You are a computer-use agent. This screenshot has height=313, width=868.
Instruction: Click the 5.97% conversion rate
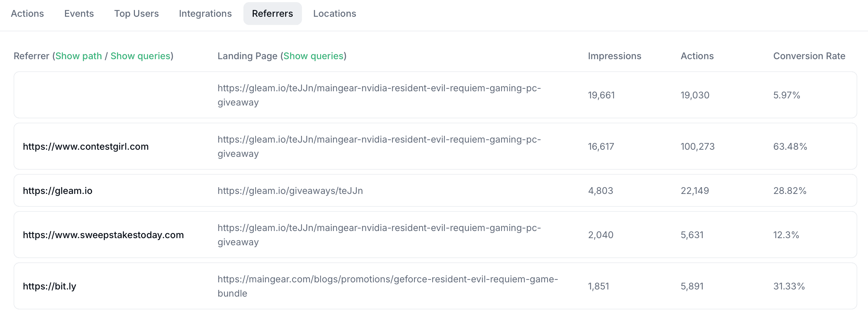point(787,95)
